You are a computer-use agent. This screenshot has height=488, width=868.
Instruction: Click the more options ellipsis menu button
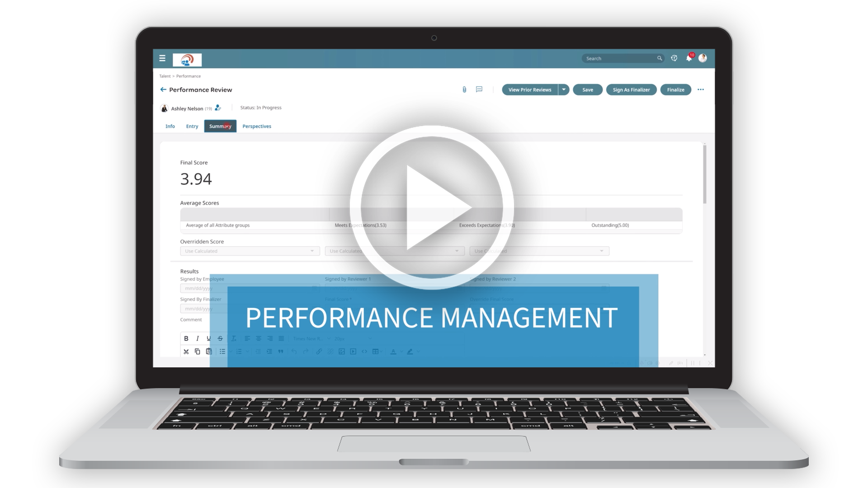click(x=701, y=89)
